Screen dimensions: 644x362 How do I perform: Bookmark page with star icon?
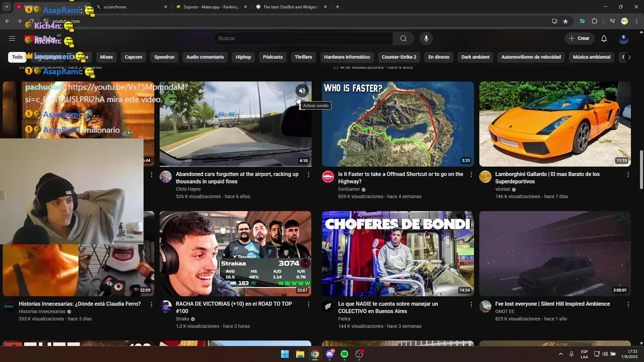click(566, 21)
